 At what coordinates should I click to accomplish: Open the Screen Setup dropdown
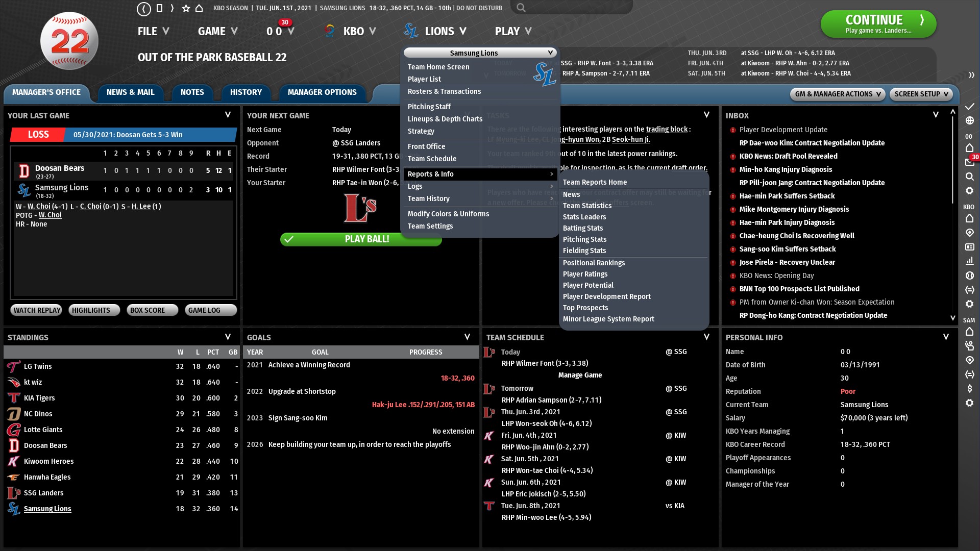[x=921, y=94]
